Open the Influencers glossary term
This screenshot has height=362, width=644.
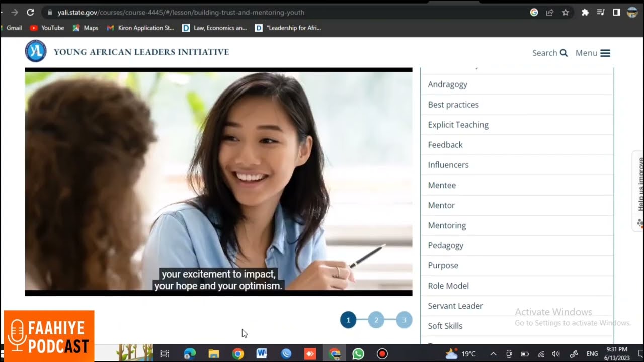click(x=517, y=165)
